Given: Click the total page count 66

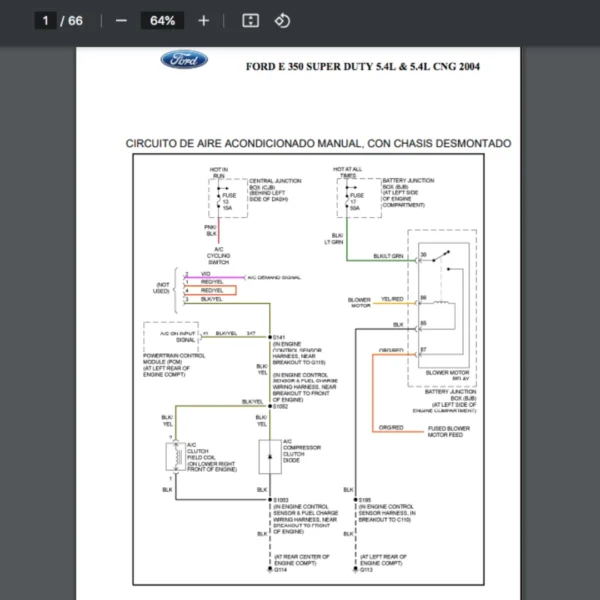Looking at the screenshot, I should (x=76, y=20).
